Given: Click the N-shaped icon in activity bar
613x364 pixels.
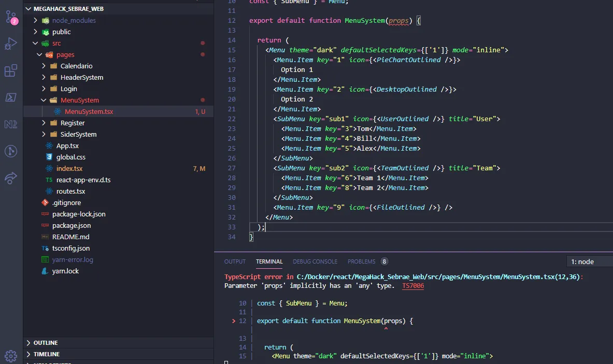Looking at the screenshot, I should 10,124.
